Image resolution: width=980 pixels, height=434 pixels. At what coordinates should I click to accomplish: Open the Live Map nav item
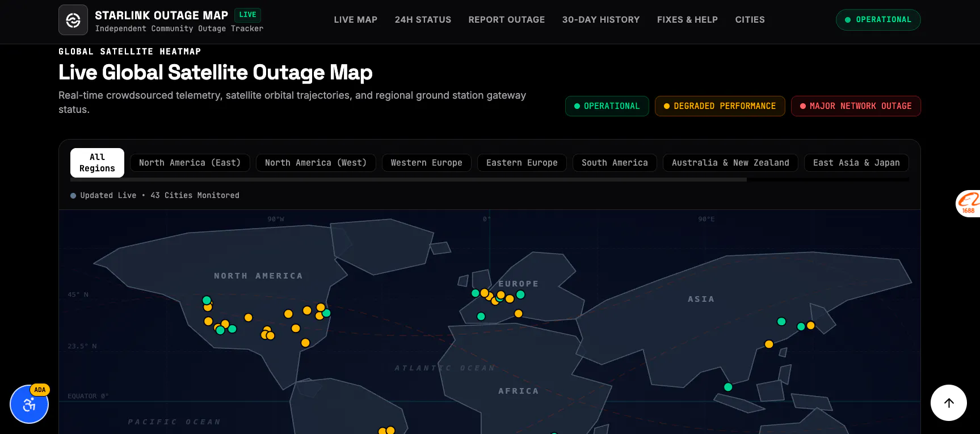[356, 20]
